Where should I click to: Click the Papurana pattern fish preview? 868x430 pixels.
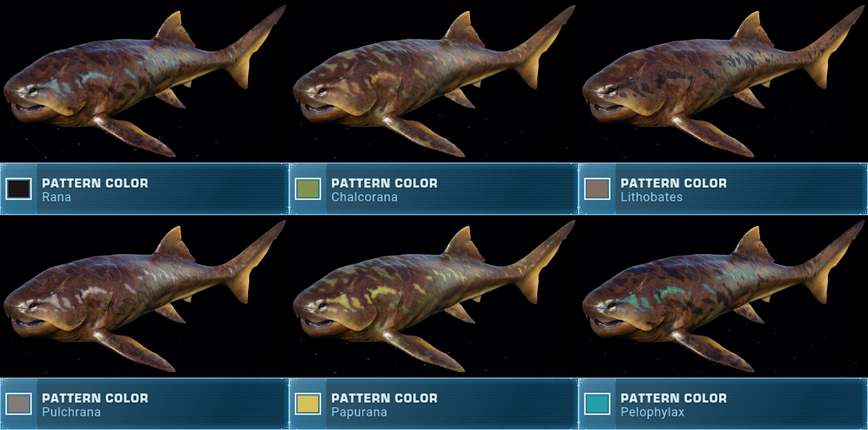coord(434,296)
